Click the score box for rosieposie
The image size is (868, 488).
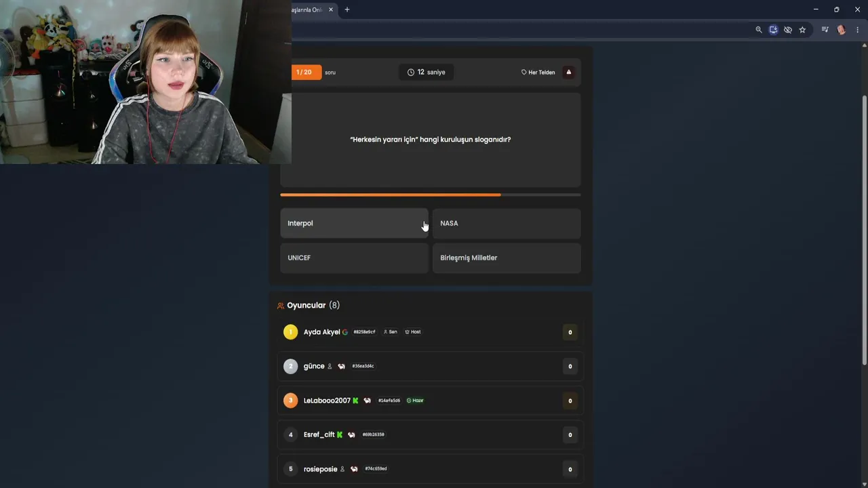click(570, 469)
